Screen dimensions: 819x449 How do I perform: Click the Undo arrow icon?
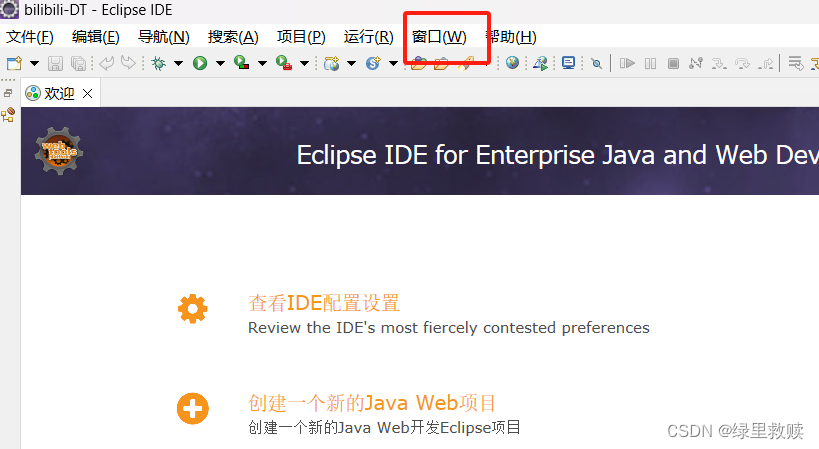107,64
